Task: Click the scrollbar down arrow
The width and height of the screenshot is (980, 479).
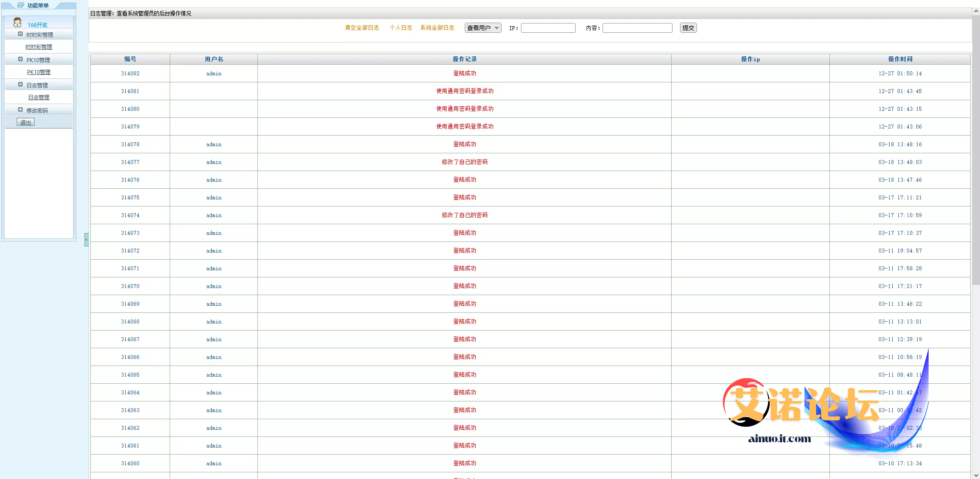Action: 976,475
